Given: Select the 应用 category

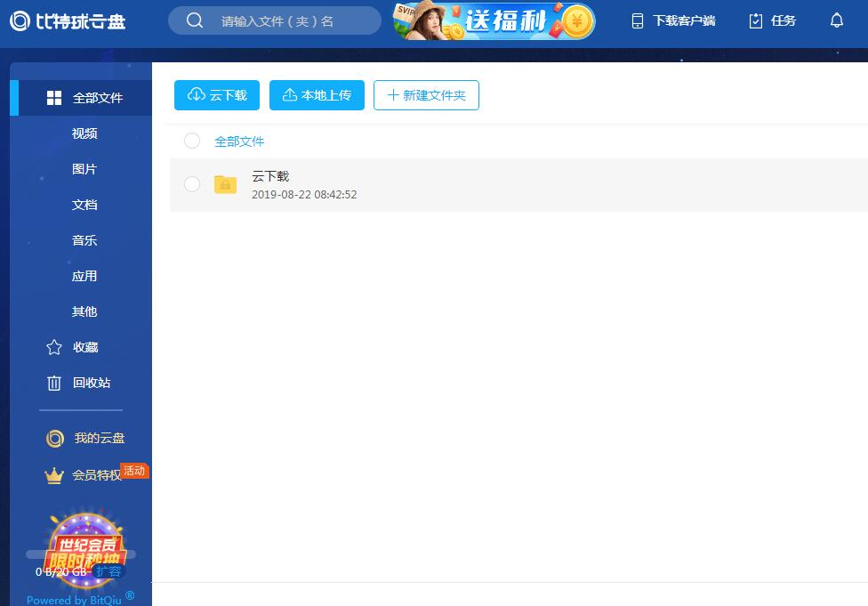Looking at the screenshot, I should click(84, 276).
